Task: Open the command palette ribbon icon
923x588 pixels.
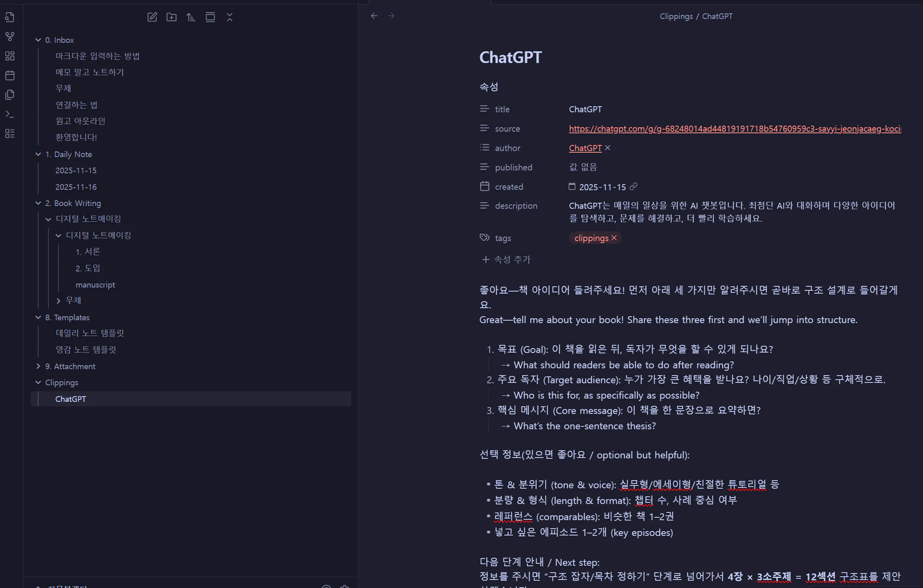Action: coord(10,114)
